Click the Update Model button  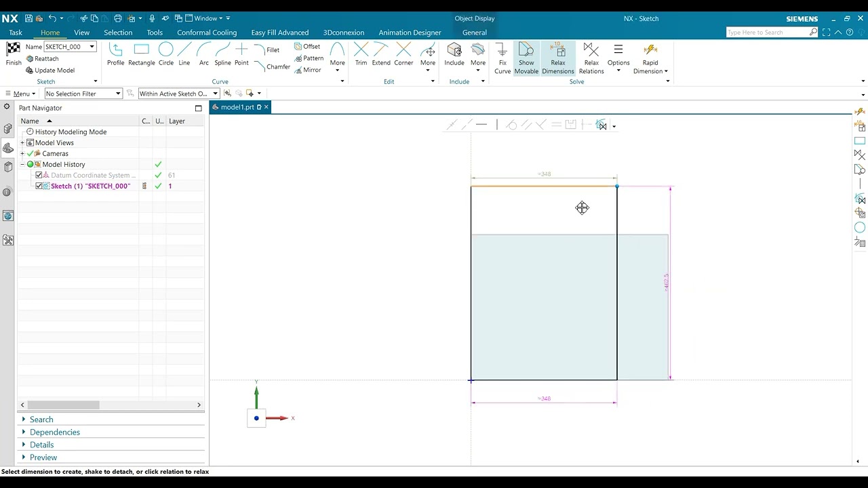[50, 70]
